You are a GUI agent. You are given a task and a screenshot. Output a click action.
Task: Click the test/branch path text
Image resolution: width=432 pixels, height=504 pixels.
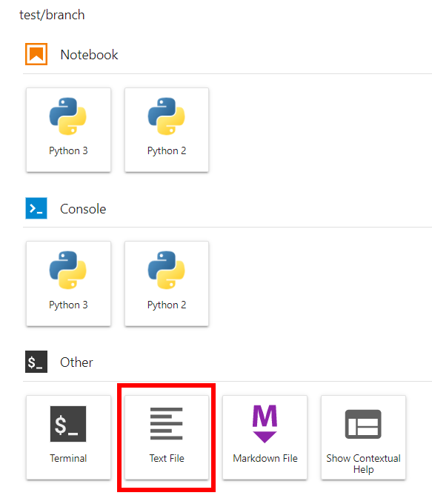point(52,15)
